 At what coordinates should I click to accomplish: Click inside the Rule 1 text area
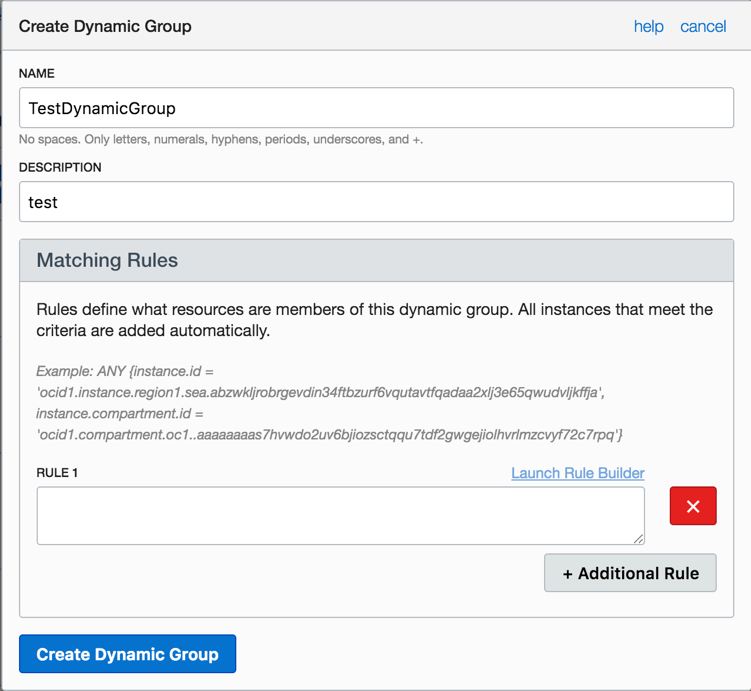pos(340,516)
